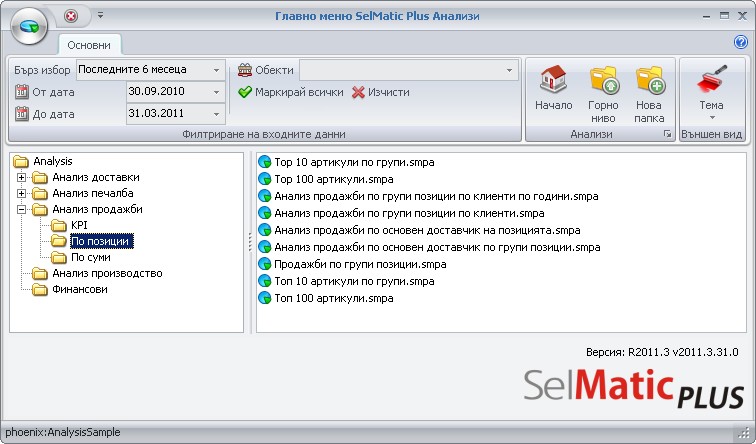Collapse the Анализ продажби tree node

(x=21, y=209)
